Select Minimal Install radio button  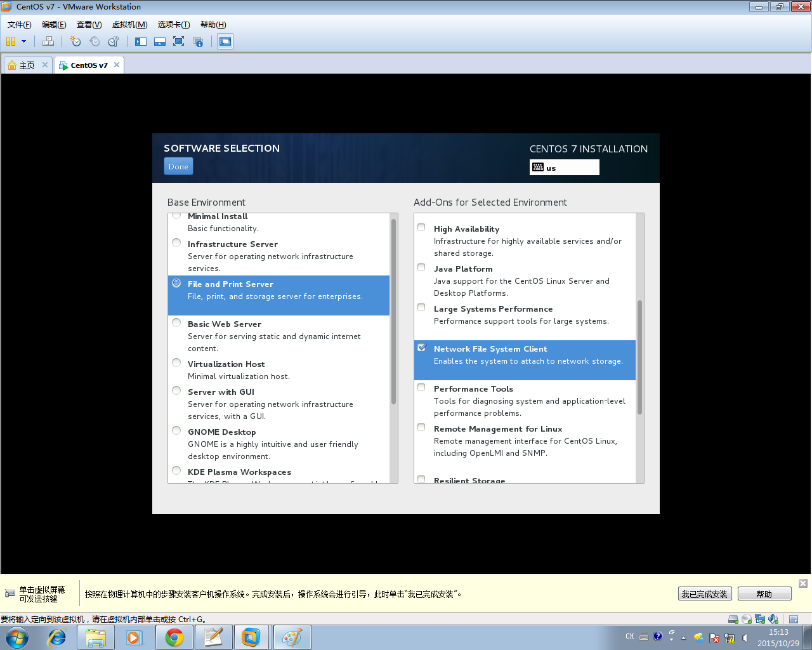tap(176, 216)
